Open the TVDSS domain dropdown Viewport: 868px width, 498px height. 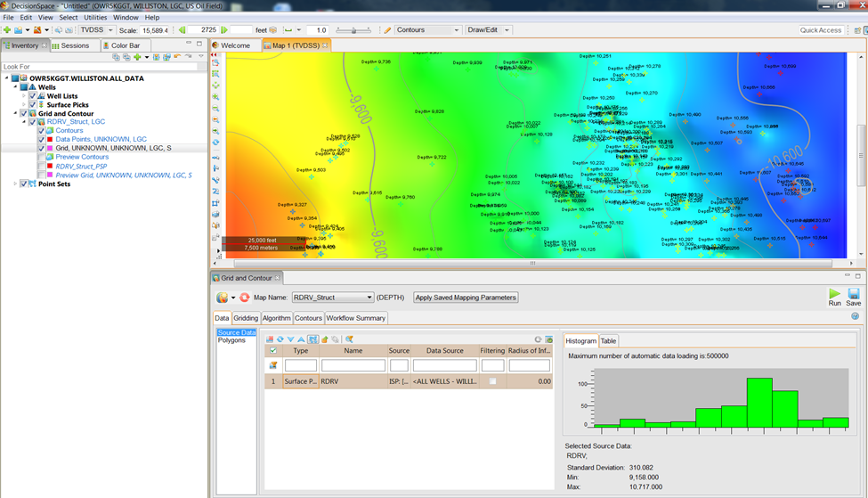(x=110, y=30)
